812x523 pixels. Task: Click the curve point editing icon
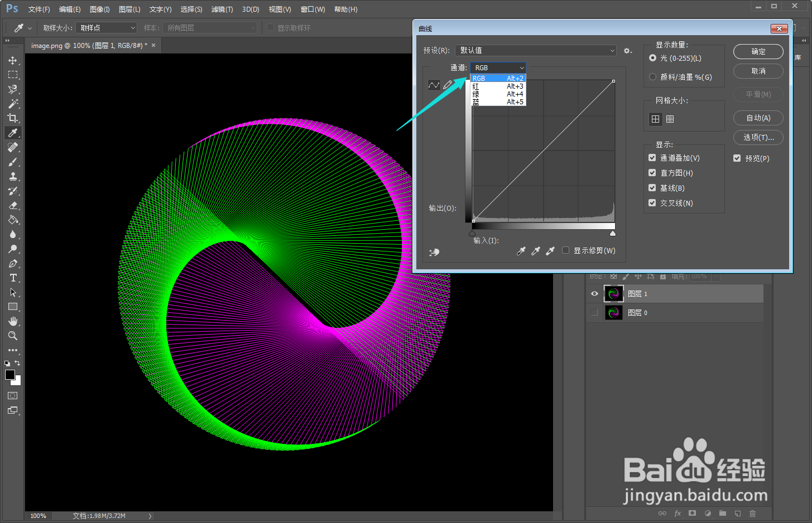tap(434, 85)
